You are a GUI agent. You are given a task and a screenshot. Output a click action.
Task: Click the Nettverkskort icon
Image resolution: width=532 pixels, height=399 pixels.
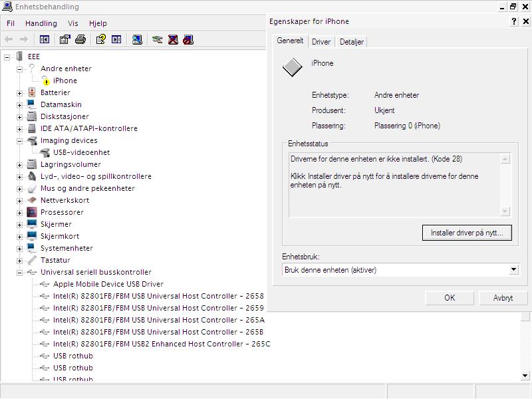point(32,200)
